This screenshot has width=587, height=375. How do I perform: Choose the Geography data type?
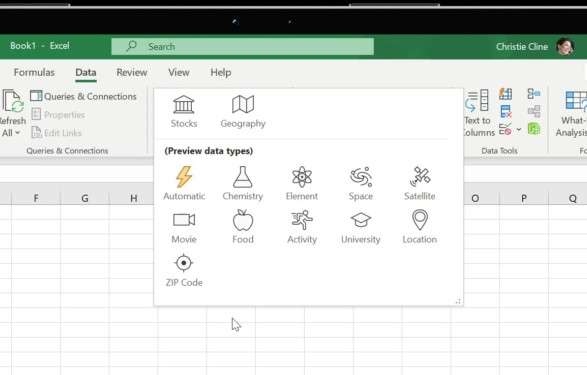pos(243,112)
